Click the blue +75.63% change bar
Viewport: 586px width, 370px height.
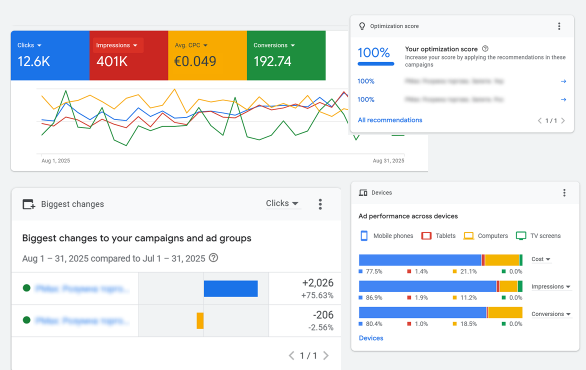click(231, 289)
